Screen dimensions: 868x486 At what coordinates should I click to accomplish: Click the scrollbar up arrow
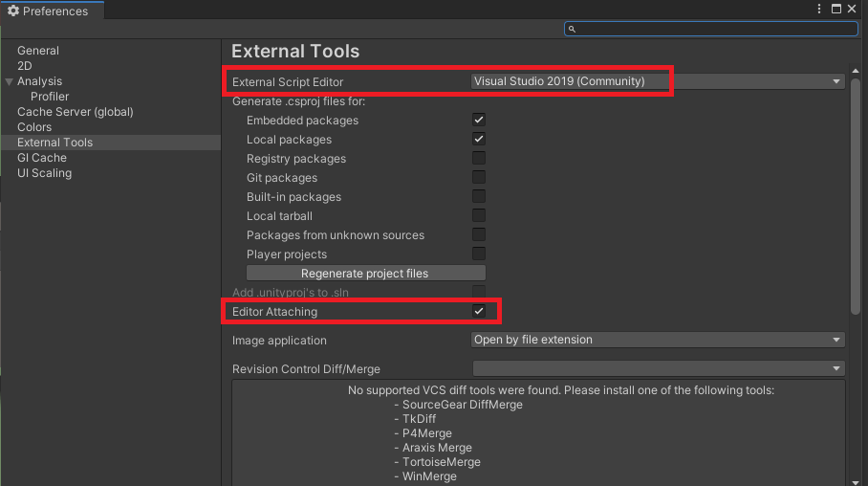[x=856, y=71]
